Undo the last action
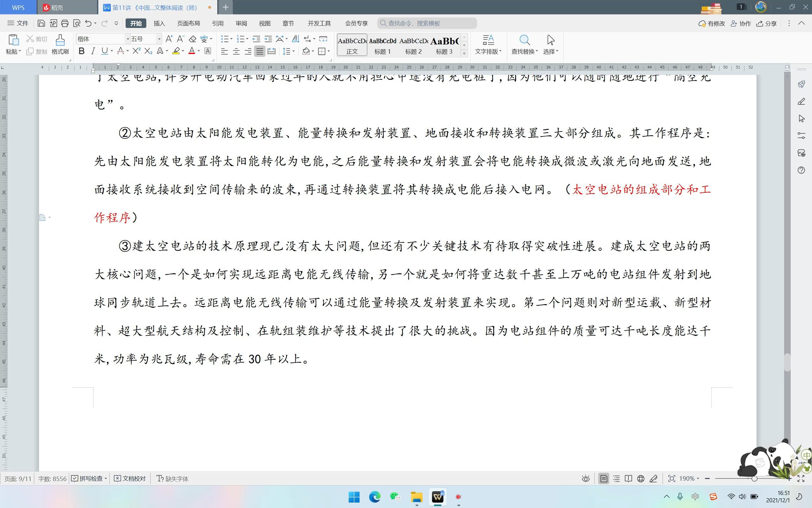This screenshot has width=812, height=508. coord(88,23)
